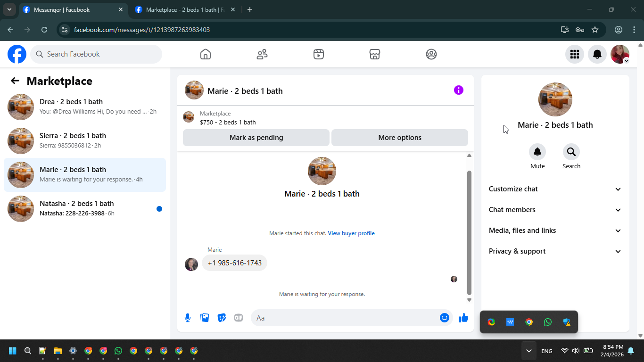
Task: Open the notifications bell in Facebook header
Action: (597, 54)
